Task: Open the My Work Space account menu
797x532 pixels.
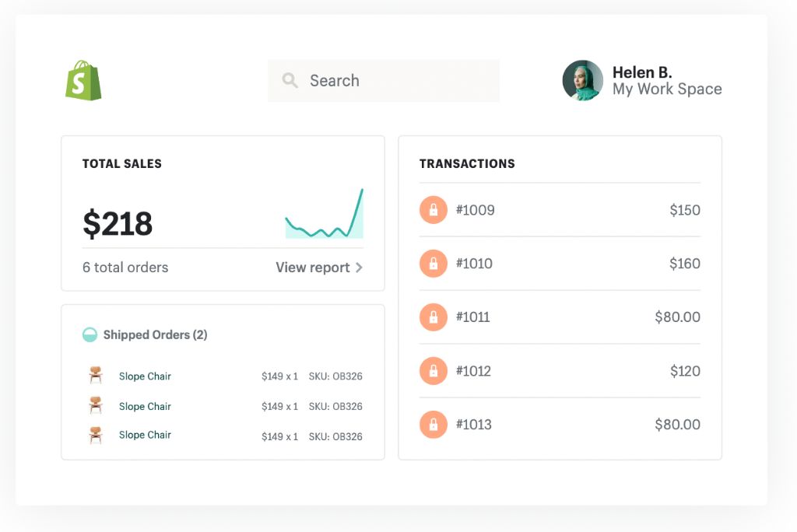Action: [x=666, y=89]
